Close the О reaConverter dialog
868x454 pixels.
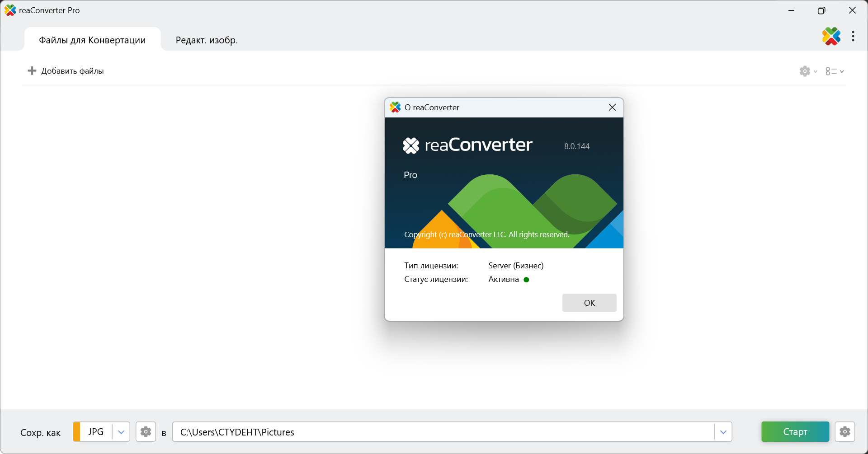(612, 108)
